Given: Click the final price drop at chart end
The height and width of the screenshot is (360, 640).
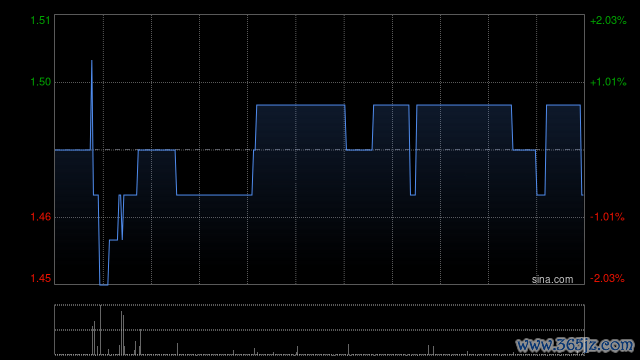Looking at the screenshot, I should (x=581, y=171).
